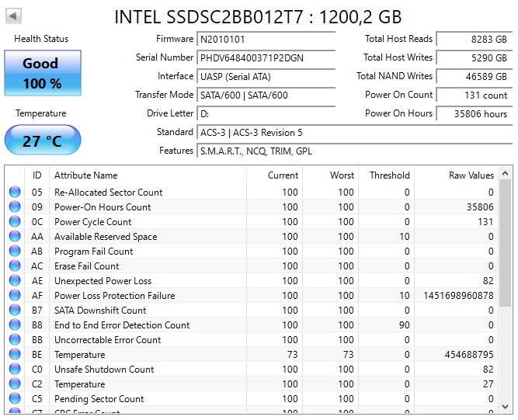Click the Power On Count value 131 count
The width and height of the screenshot is (518, 420).
pyautogui.click(x=475, y=95)
